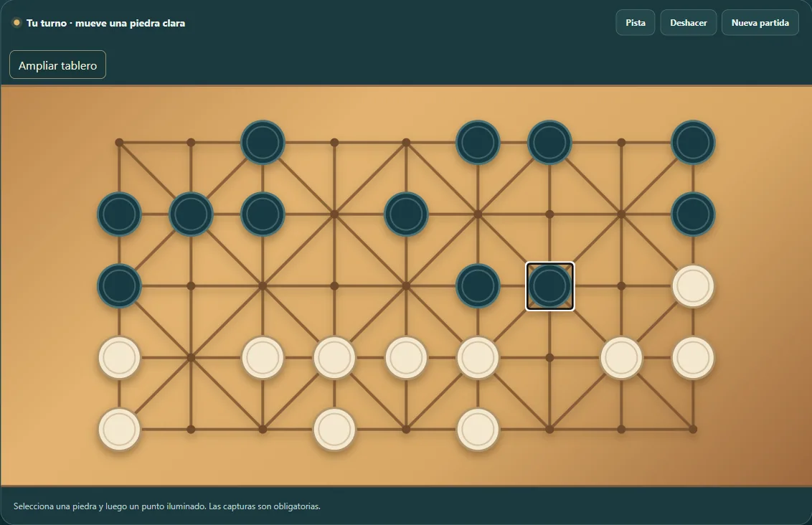Click the dark stone at the top-right corner
The image size is (812, 525).
[693, 143]
